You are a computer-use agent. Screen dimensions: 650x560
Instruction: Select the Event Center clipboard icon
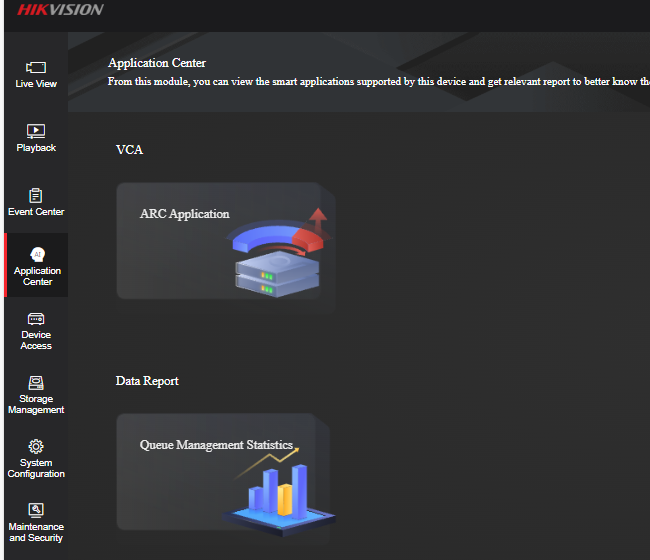click(x=36, y=195)
